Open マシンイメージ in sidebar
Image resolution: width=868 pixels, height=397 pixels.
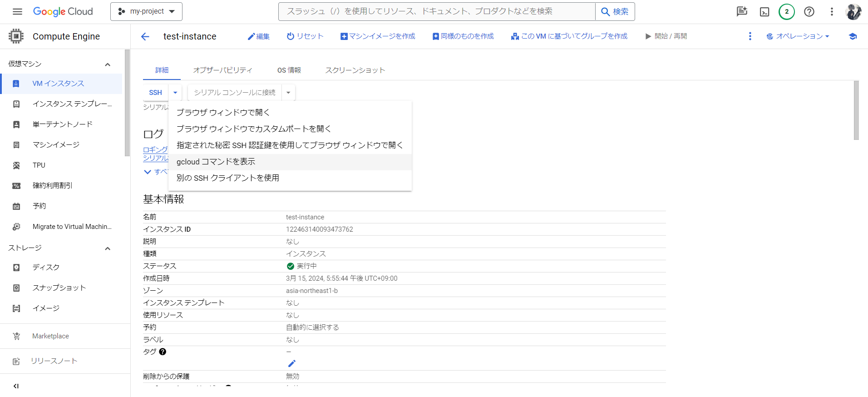[61, 145]
